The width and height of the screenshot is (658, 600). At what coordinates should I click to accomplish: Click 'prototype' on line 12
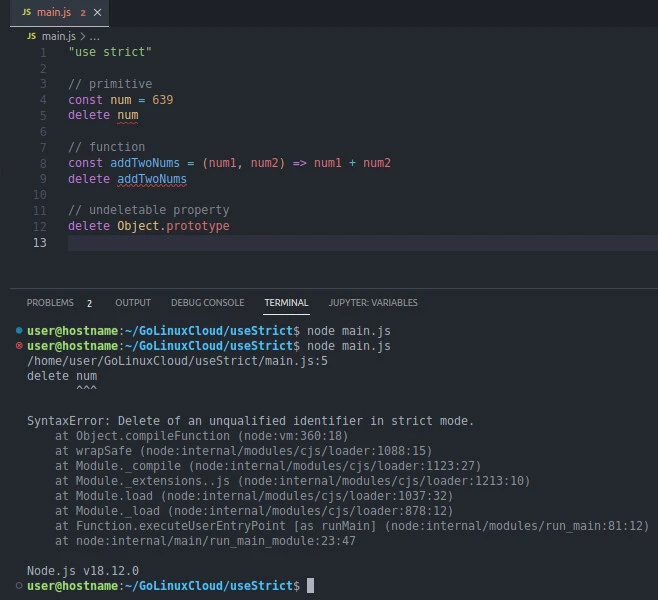(198, 226)
